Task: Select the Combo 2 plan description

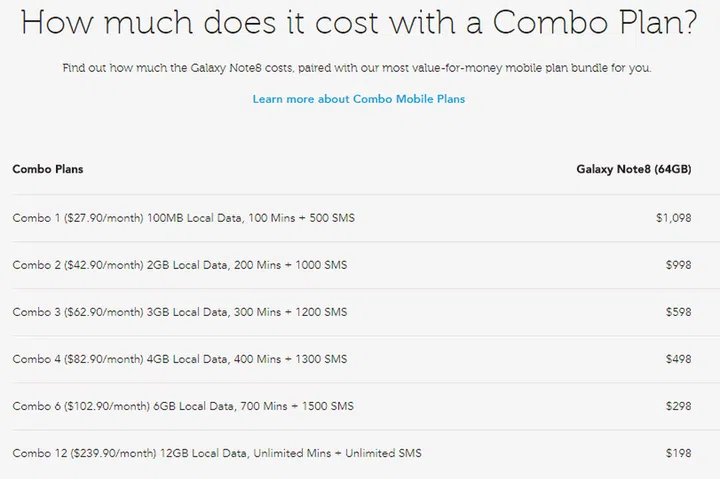Action: click(180, 265)
